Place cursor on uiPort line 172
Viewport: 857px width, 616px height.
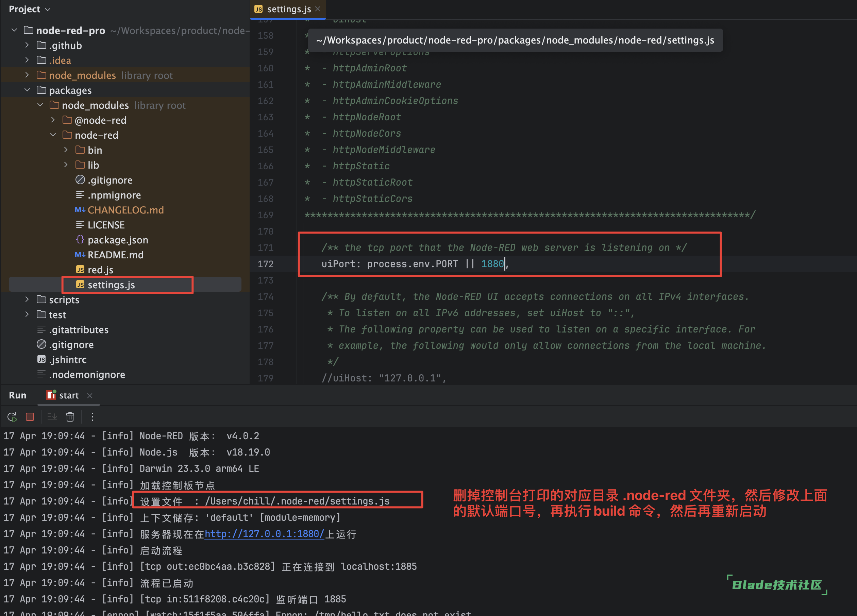[x=415, y=263]
